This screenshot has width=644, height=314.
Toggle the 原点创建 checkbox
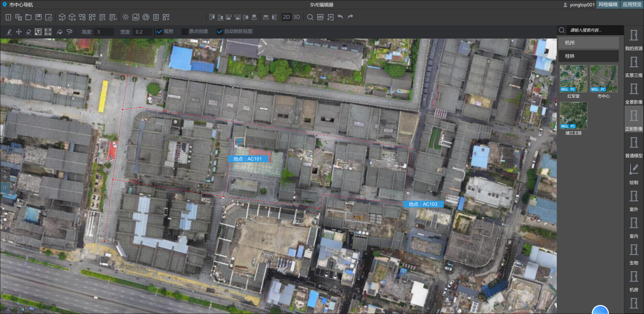tap(184, 32)
